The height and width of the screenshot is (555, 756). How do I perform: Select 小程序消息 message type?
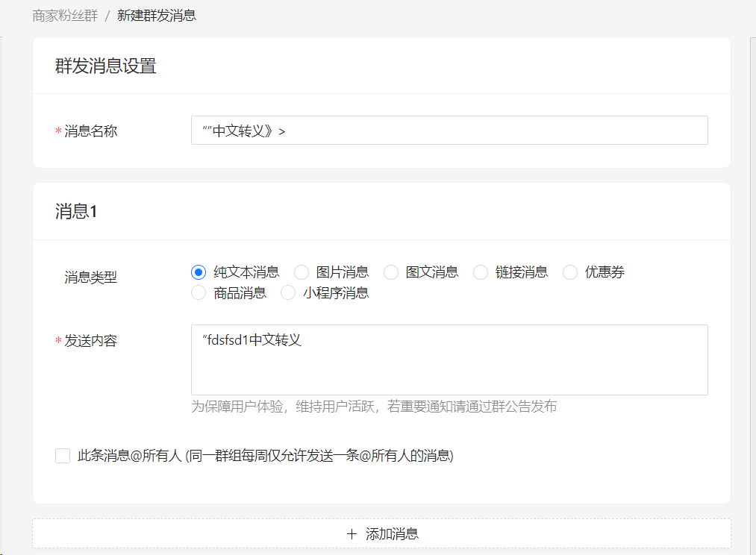(288, 293)
